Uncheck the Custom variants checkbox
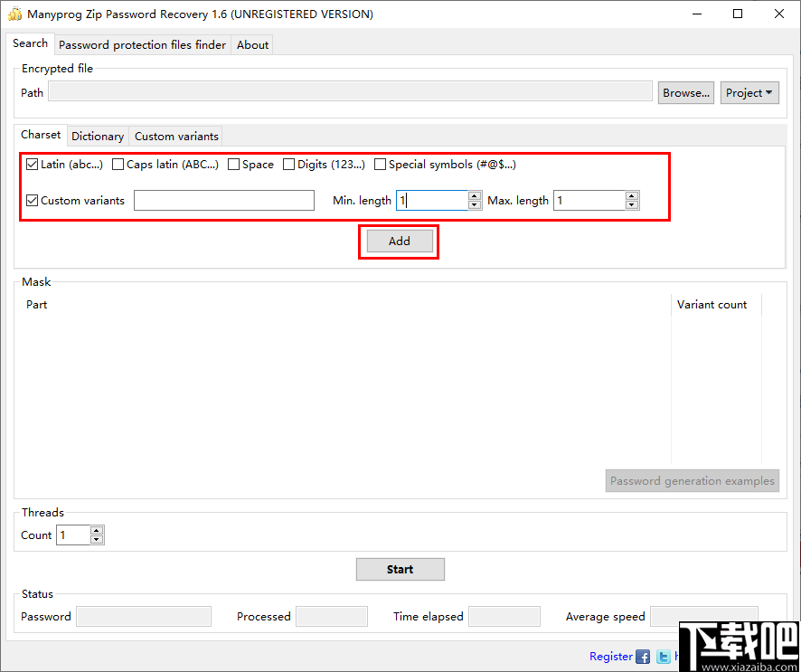Viewport: 801px width, 672px height. pyautogui.click(x=32, y=200)
